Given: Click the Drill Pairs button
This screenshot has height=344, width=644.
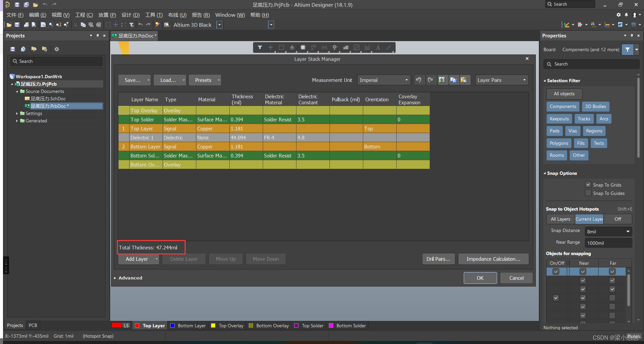Looking at the screenshot, I should point(438,259).
